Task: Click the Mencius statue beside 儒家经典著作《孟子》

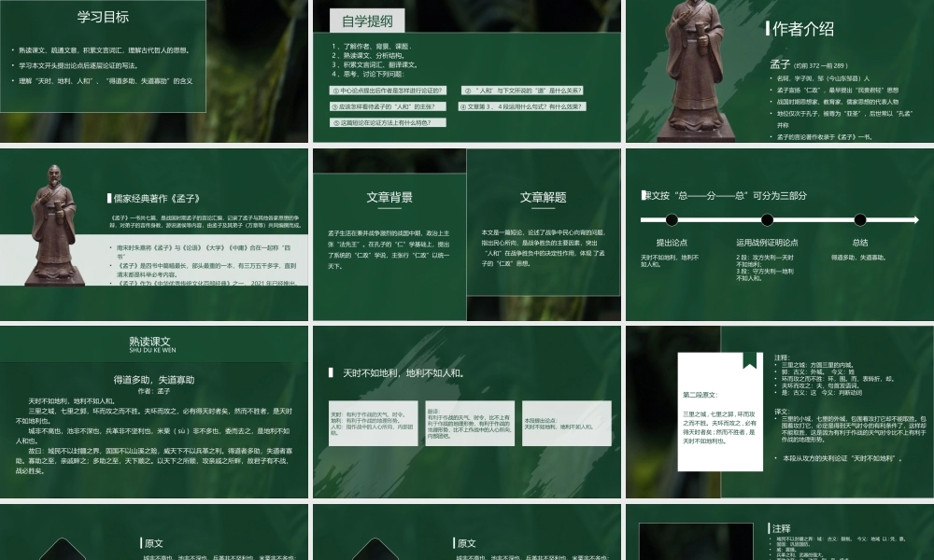Action: point(53,225)
